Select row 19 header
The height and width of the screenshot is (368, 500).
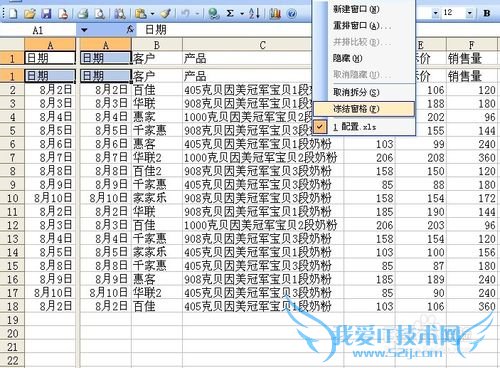point(12,320)
